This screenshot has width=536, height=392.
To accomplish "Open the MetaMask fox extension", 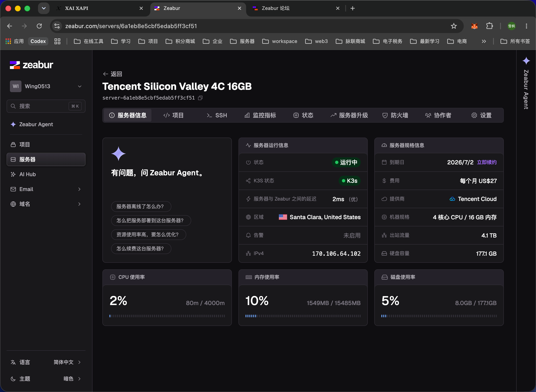I will click(474, 26).
